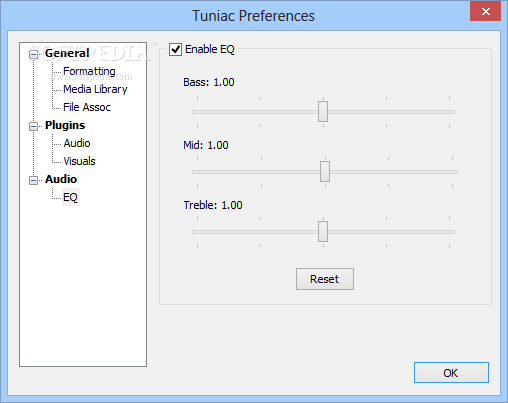Screen dimensions: 508x403
Task: Open the Visuals plugins page
Action: click(x=79, y=161)
